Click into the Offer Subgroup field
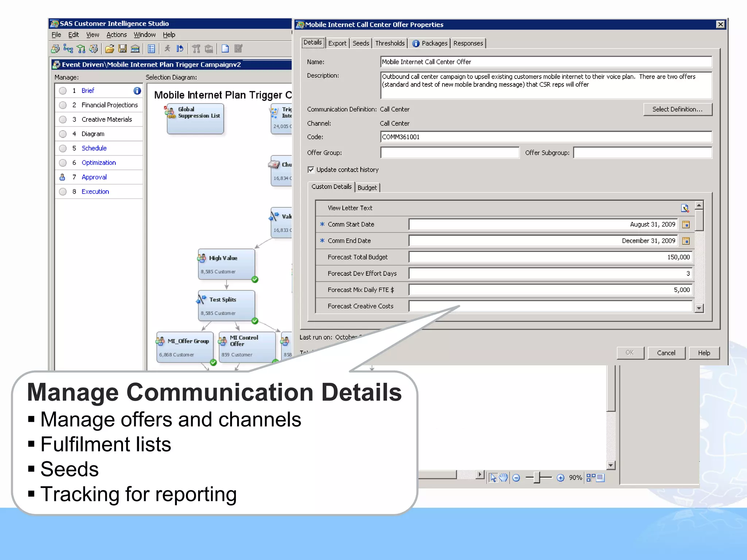 click(x=643, y=153)
